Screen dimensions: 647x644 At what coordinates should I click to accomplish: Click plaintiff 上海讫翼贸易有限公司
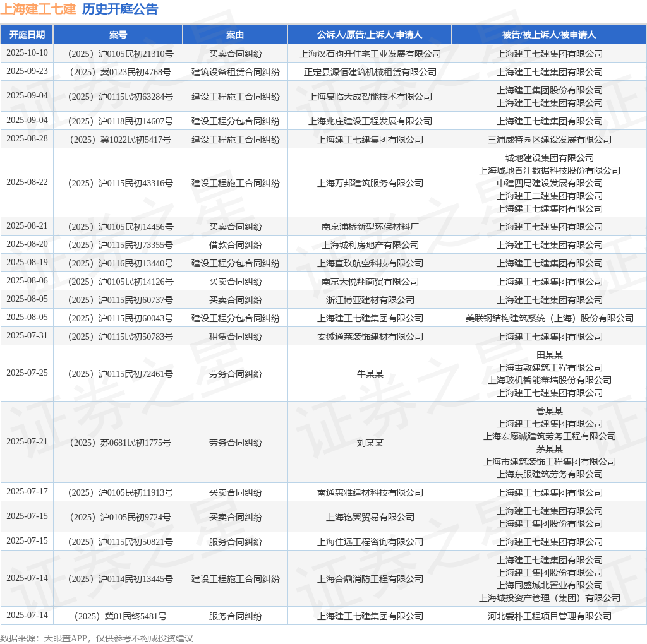[x=370, y=517]
